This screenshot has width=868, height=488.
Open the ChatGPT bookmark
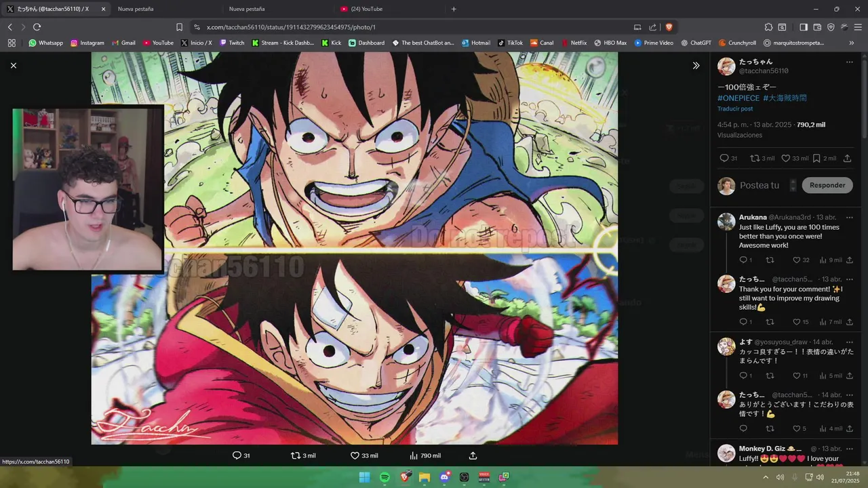tap(696, 43)
